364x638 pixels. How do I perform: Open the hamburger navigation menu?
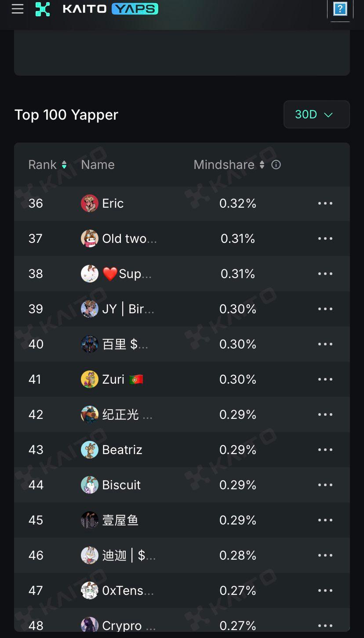click(x=18, y=9)
